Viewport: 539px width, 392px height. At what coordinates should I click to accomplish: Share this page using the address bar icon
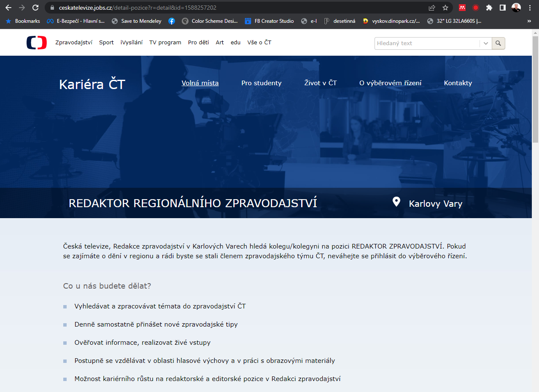[x=432, y=8]
